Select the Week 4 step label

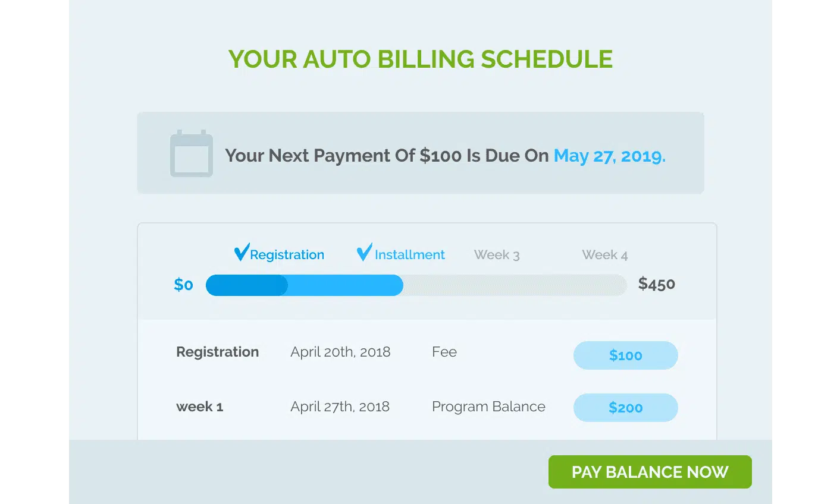(x=604, y=255)
